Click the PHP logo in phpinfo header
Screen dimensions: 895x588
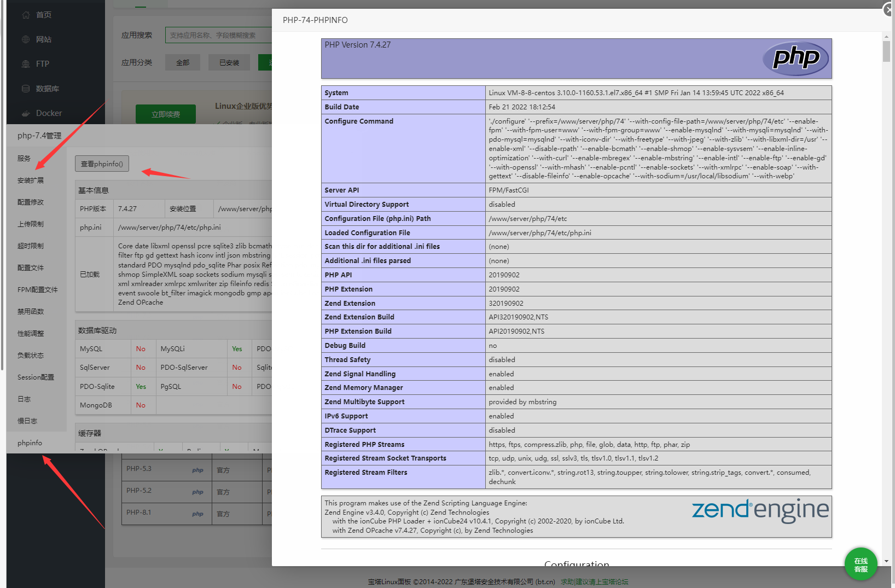pos(796,59)
